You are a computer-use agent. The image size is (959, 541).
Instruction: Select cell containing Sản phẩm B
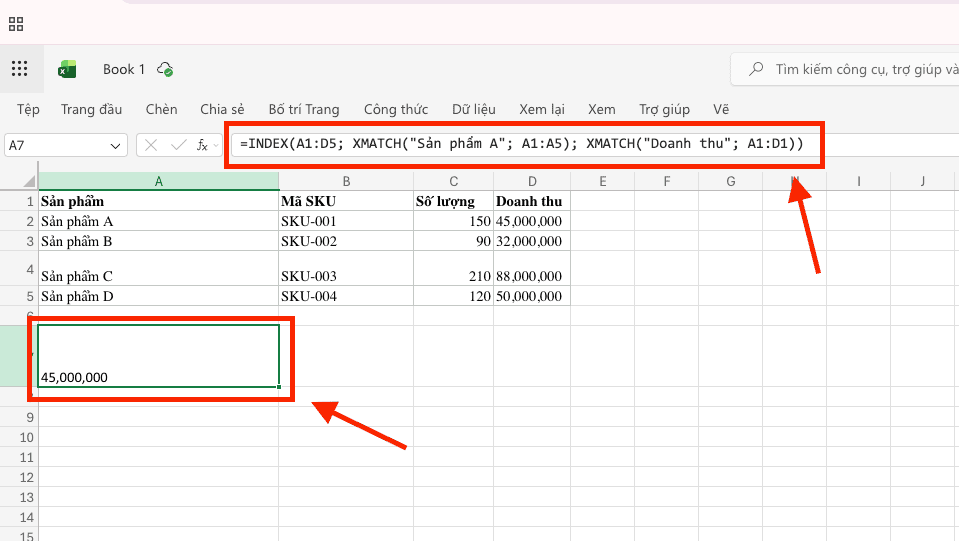click(158, 241)
